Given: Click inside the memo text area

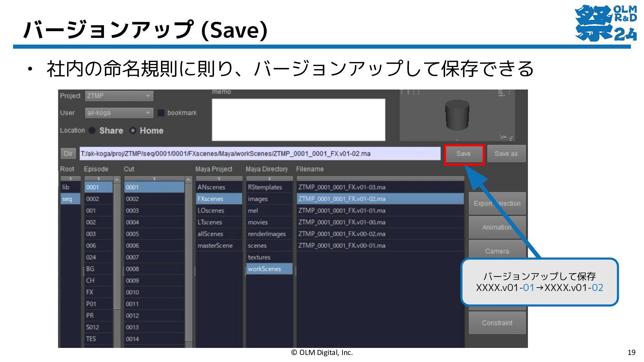Looking at the screenshot, I should coord(299,120).
